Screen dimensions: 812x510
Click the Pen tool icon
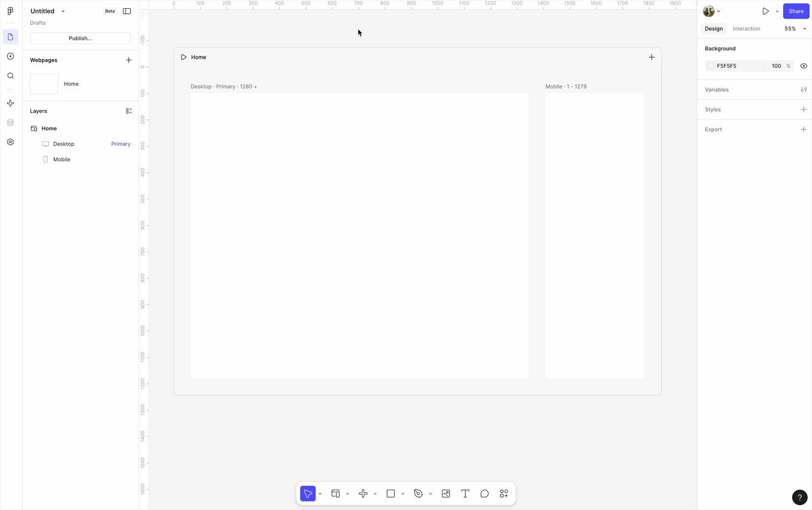coord(418,494)
